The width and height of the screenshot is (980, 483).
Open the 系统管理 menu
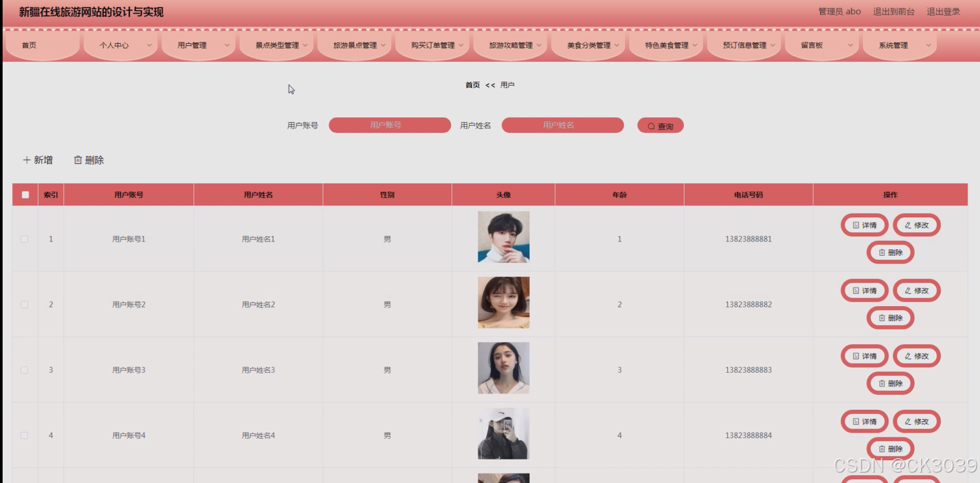point(900,45)
